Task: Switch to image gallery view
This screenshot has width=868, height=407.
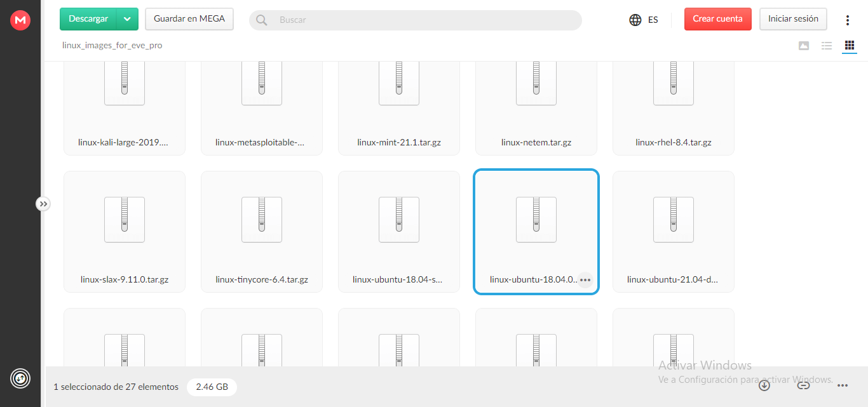Action: point(804,46)
